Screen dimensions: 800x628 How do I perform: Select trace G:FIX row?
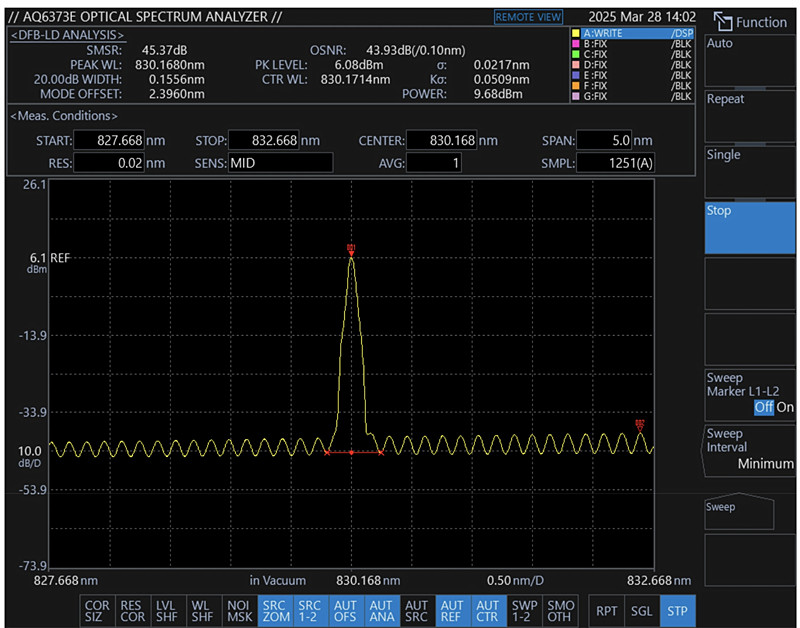[632, 96]
